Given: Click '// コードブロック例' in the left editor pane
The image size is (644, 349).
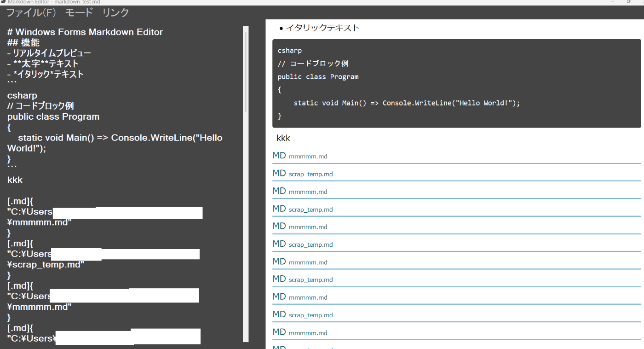Looking at the screenshot, I should coord(40,106).
